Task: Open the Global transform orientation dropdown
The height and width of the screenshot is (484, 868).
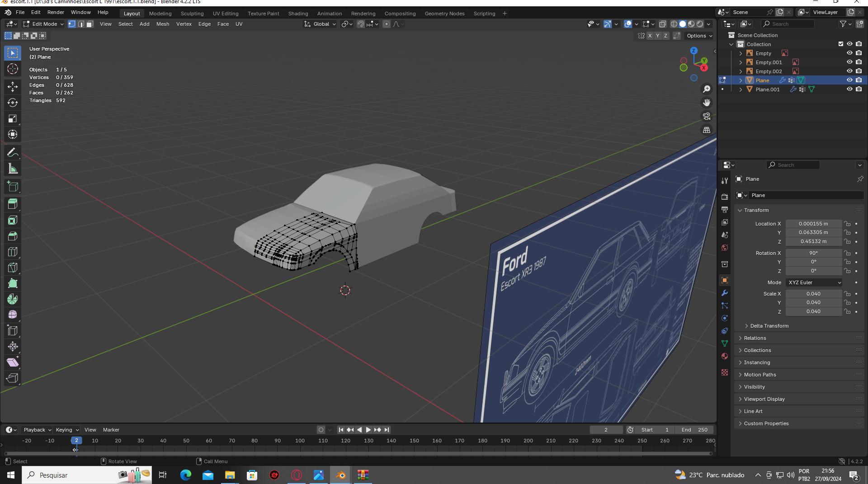Action: [x=320, y=24]
